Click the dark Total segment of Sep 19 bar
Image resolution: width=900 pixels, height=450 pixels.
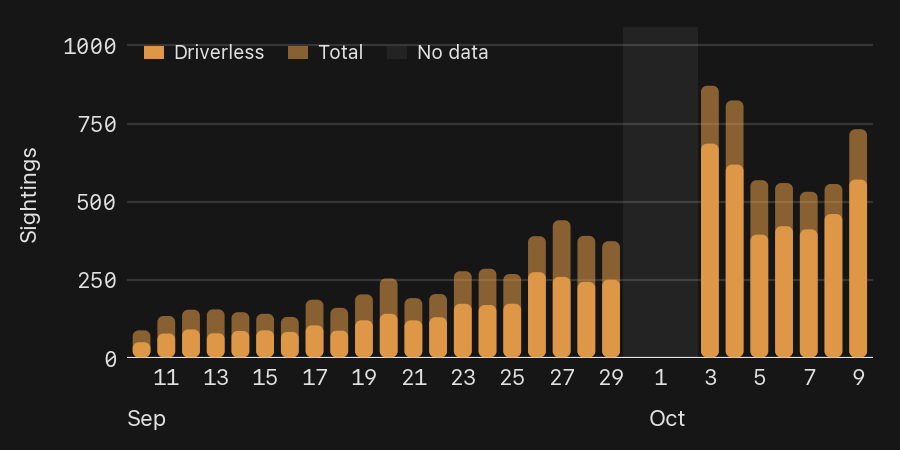pyautogui.click(x=364, y=307)
